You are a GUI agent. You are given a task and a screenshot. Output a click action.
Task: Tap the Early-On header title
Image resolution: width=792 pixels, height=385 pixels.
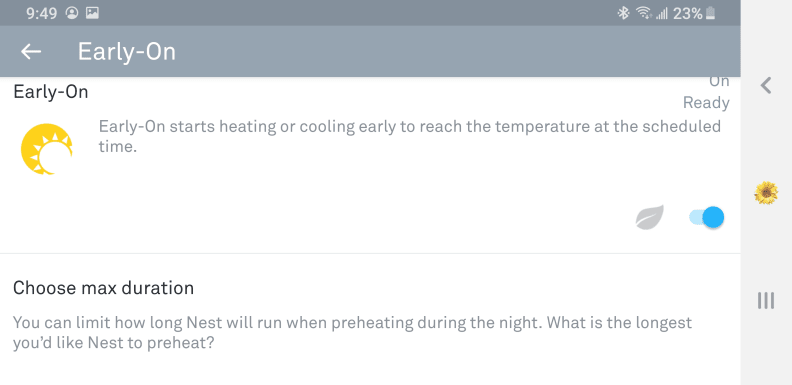click(x=126, y=52)
